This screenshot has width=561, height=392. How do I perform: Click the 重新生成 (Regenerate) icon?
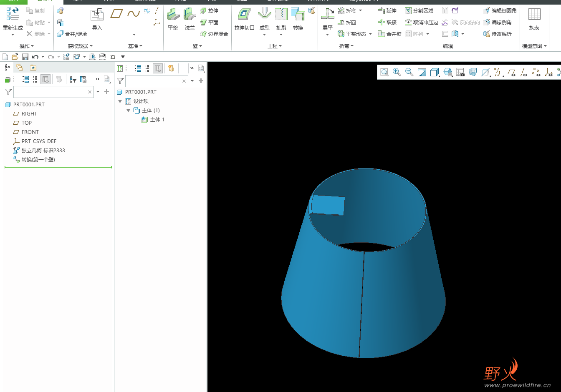(x=13, y=15)
